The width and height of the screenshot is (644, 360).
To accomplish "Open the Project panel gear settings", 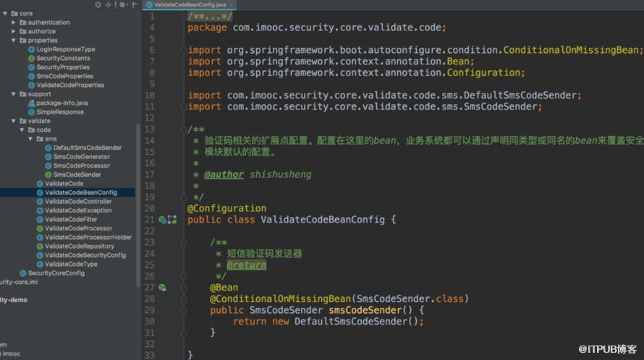I will [x=122, y=4].
